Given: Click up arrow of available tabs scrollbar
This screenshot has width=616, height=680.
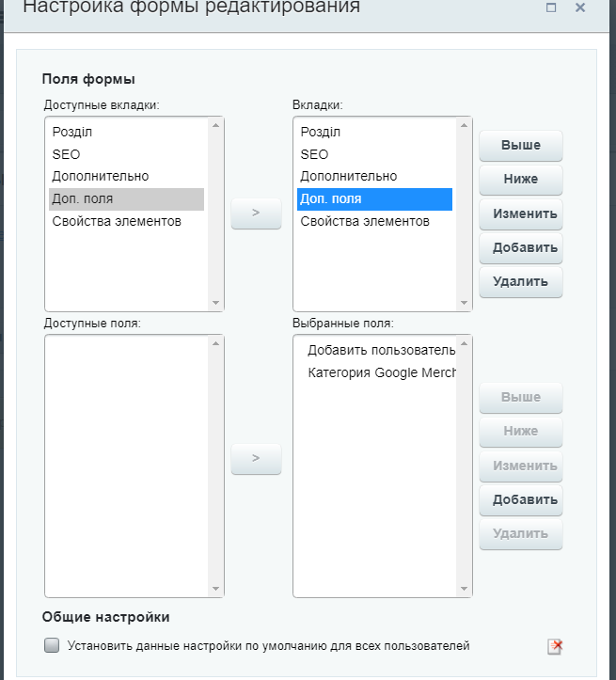Looking at the screenshot, I should [x=216, y=125].
